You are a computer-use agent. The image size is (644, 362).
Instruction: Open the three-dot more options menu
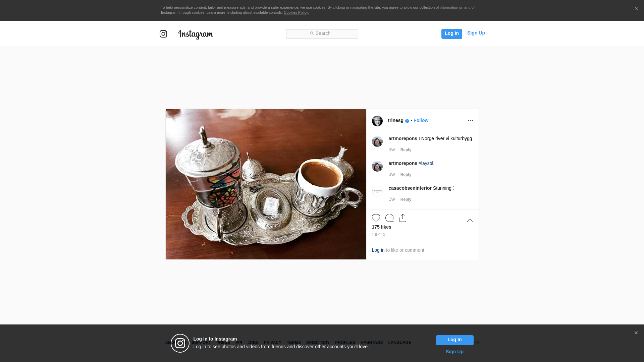[470, 121]
